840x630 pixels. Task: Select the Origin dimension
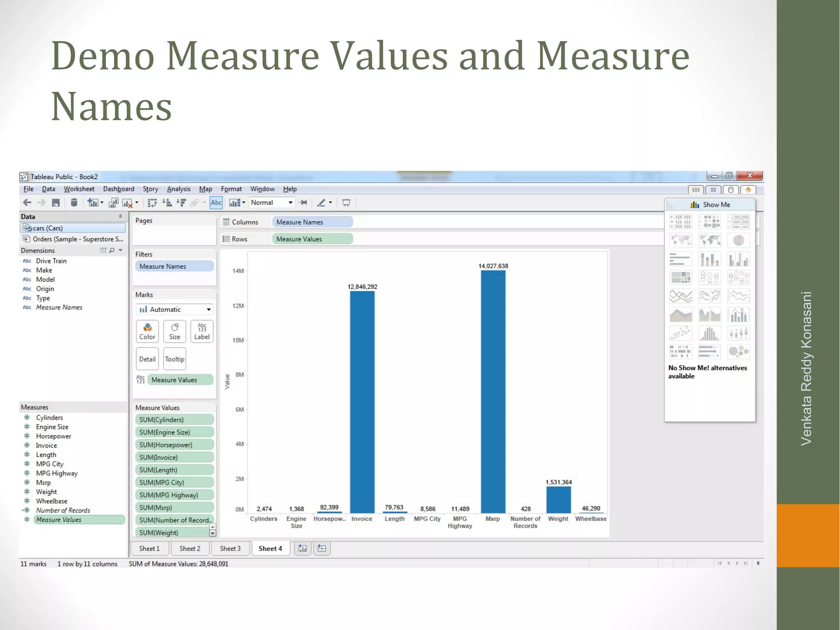click(x=45, y=289)
